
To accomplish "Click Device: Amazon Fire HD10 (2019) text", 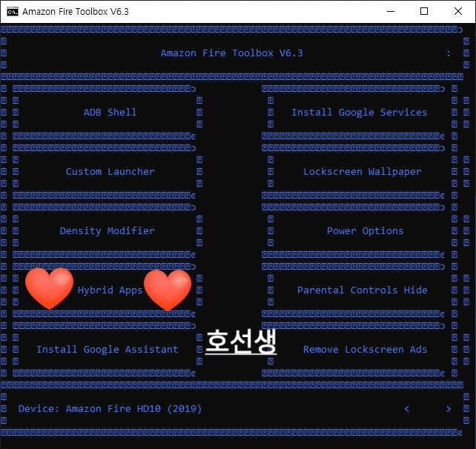I will click(x=110, y=409).
